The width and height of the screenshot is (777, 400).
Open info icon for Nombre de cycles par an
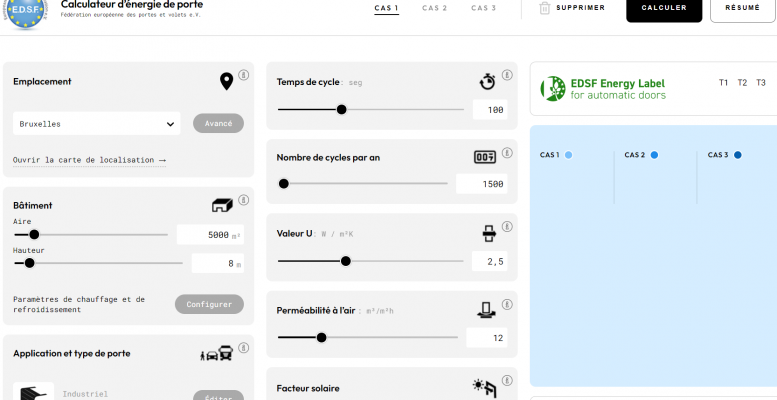tap(506, 153)
